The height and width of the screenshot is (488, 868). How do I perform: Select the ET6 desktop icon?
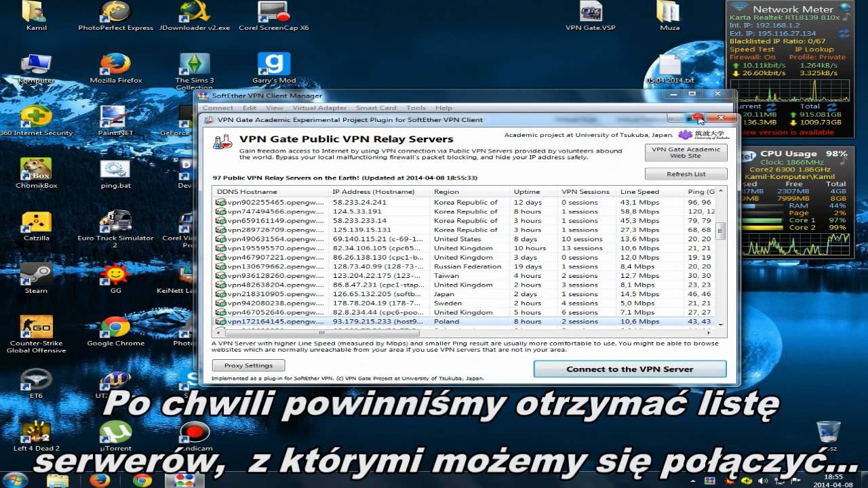[x=36, y=384]
